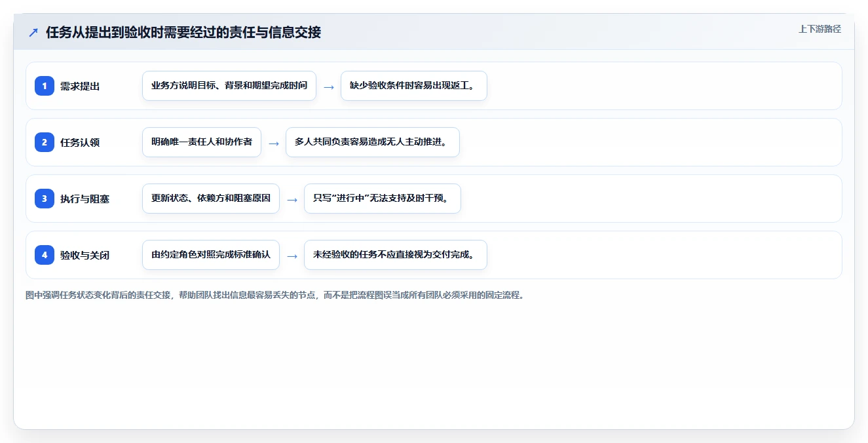Click the arrow icon beside the title
868x443 pixels.
coord(33,32)
